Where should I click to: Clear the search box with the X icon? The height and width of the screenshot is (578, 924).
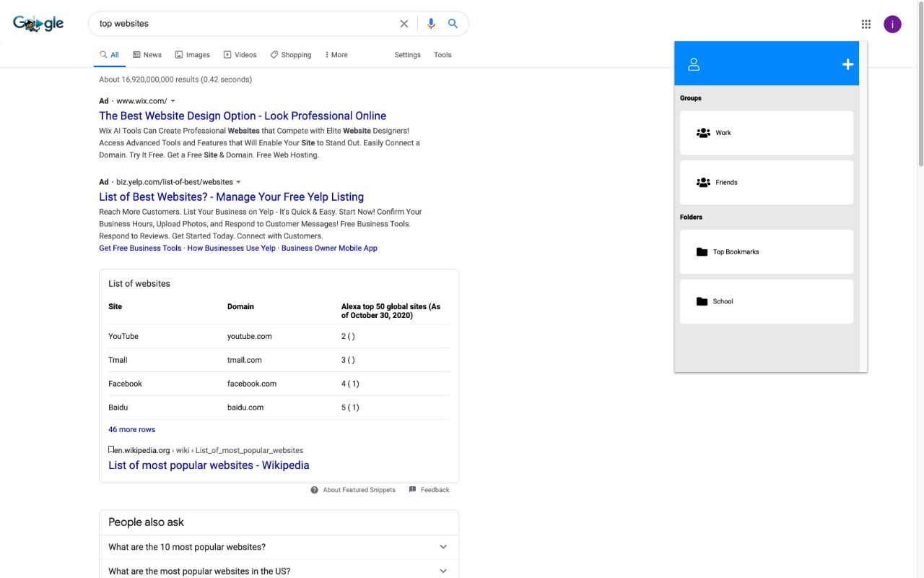[404, 24]
